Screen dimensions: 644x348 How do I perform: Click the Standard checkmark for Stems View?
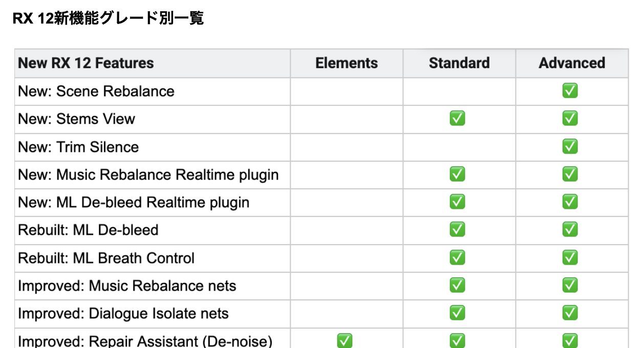(x=457, y=119)
